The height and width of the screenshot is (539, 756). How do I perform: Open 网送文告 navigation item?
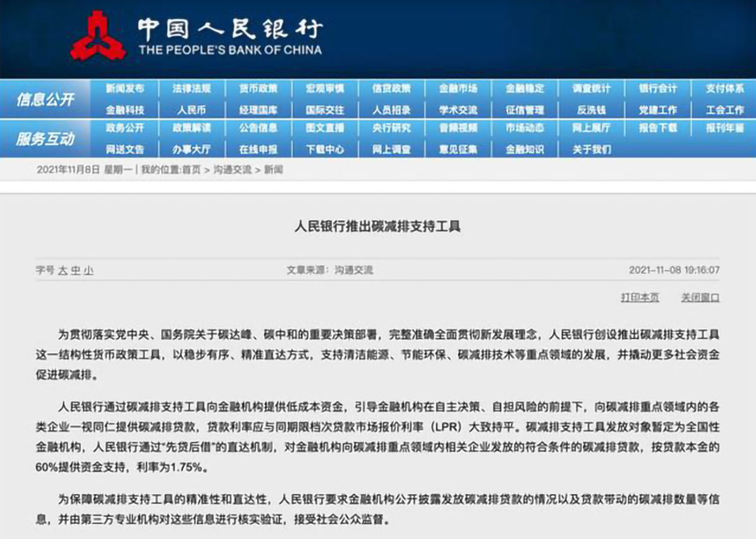tap(125, 149)
